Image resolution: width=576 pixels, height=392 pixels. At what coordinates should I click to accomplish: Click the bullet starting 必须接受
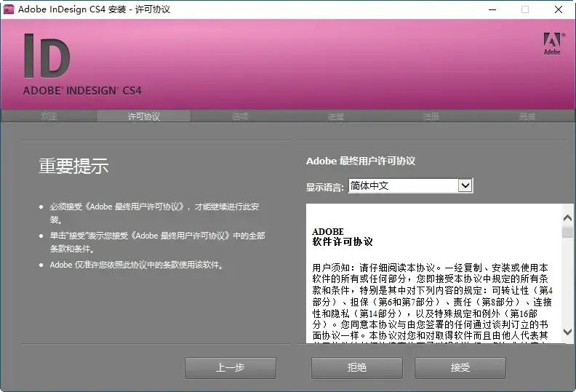(155, 213)
